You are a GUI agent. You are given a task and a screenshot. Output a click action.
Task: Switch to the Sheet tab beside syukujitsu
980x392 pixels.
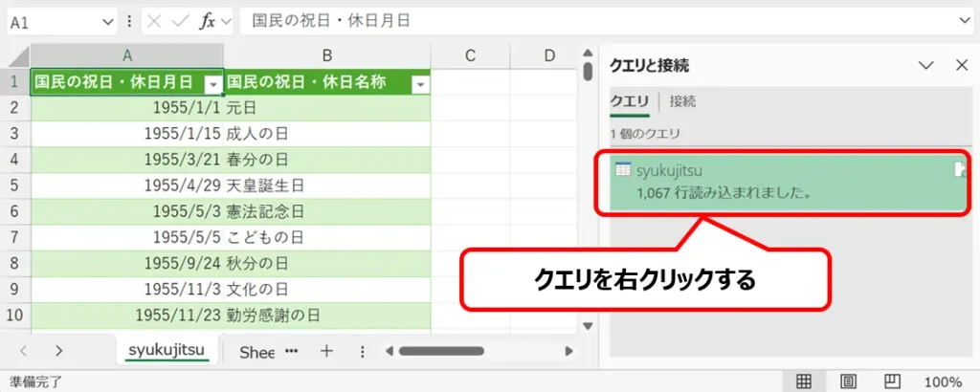pos(256,352)
